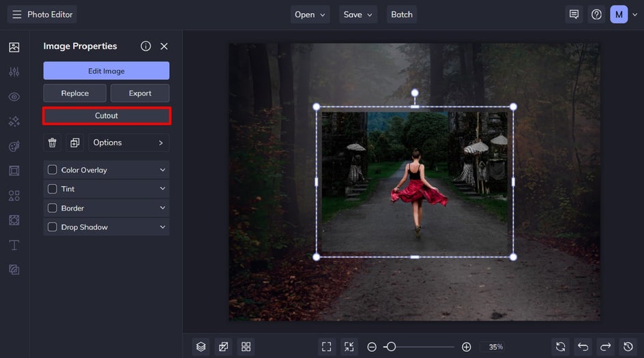644x358 pixels.
Task: Enable the Tint checkbox
Action: 53,189
